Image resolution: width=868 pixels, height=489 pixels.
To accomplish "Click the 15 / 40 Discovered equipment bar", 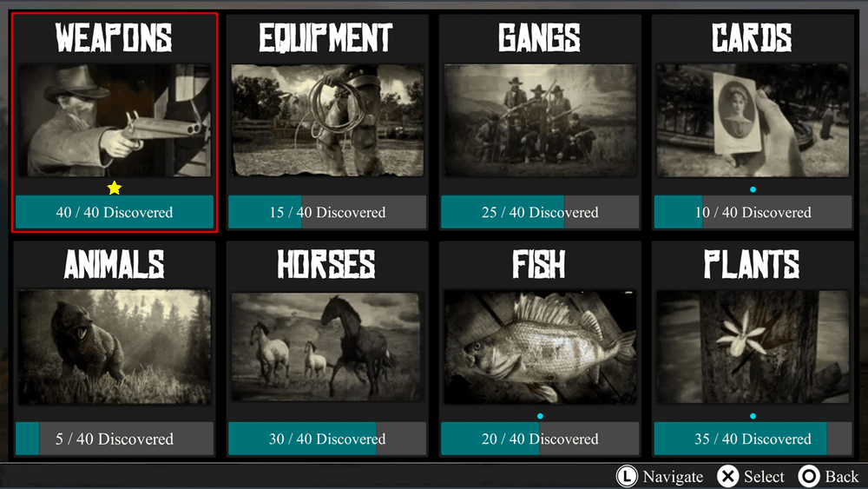I will click(x=327, y=212).
